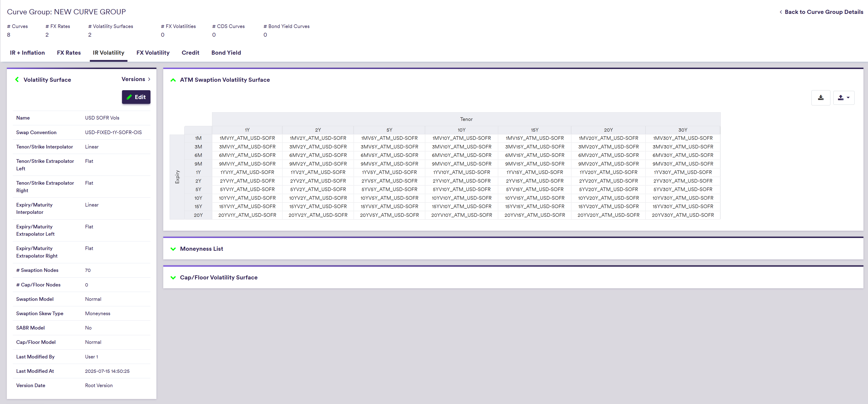Click the 10Y tenor column header
The height and width of the screenshot is (404, 868).
[x=461, y=130]
